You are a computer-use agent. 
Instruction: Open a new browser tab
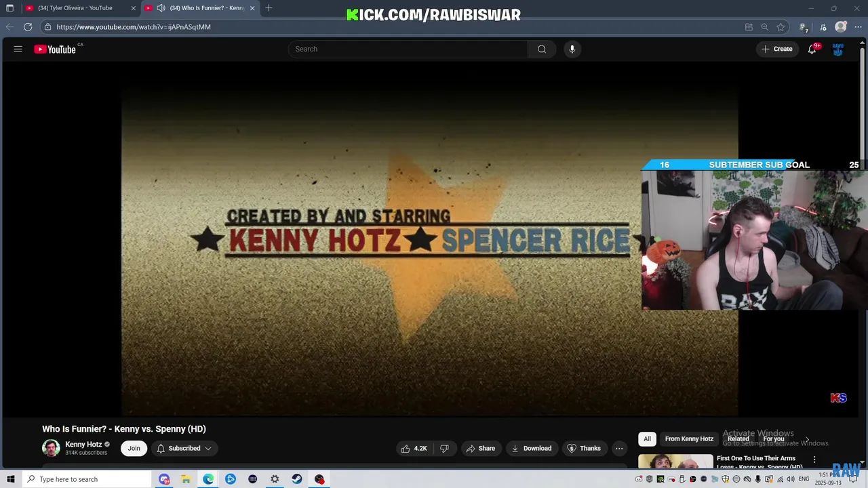269,8
